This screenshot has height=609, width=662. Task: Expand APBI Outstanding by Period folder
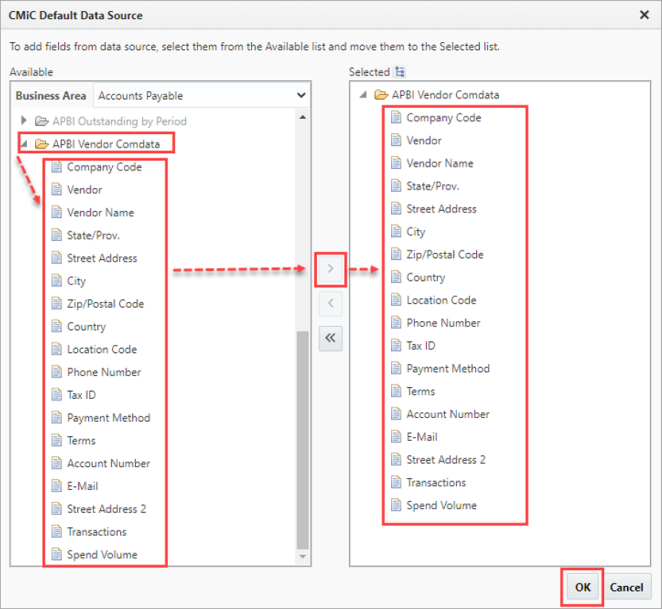coord(24,121)
